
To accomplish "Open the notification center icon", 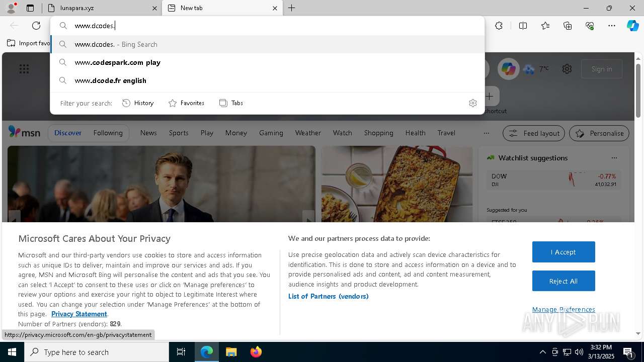I will pyautogui.click(x=628, y=352).
